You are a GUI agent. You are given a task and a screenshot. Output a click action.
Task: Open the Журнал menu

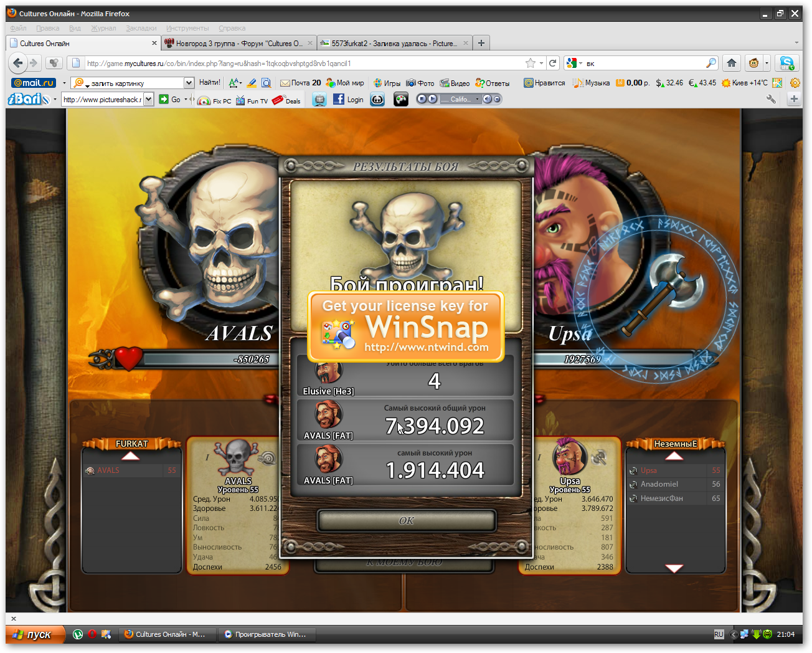coord(103,28)
